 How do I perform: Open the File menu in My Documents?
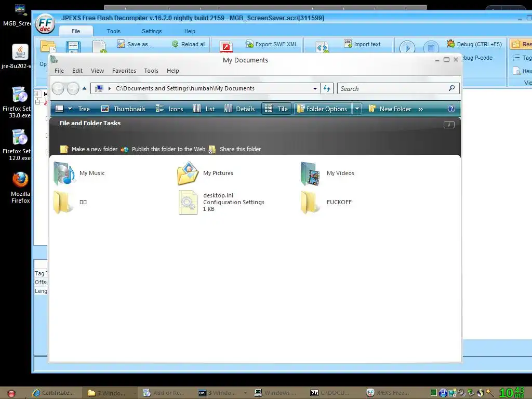pos(59,71)
